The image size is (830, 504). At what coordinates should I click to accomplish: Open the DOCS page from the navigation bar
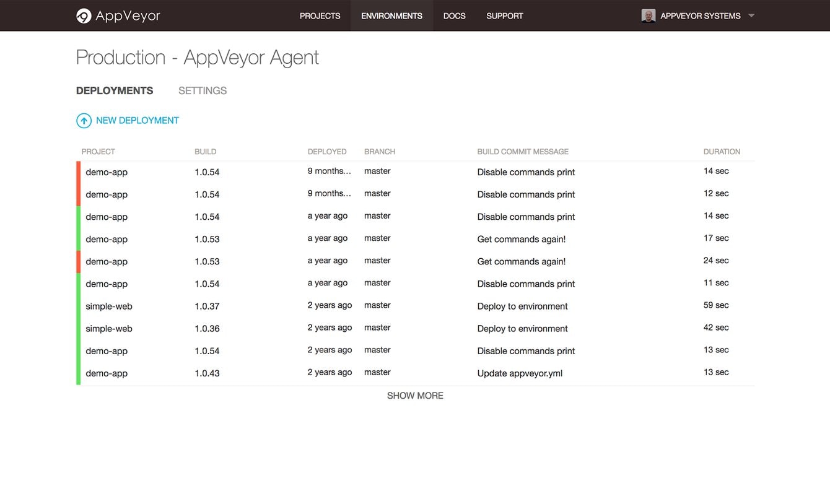tap(454, 15)
